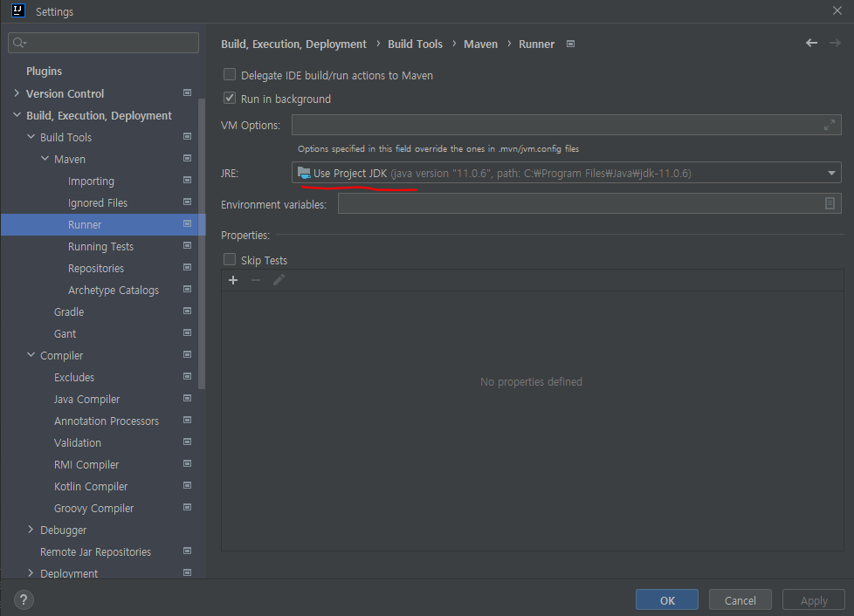Open the JRE Use Project JDK dropdown
This screenshot has height=616, width=854.
567,173
